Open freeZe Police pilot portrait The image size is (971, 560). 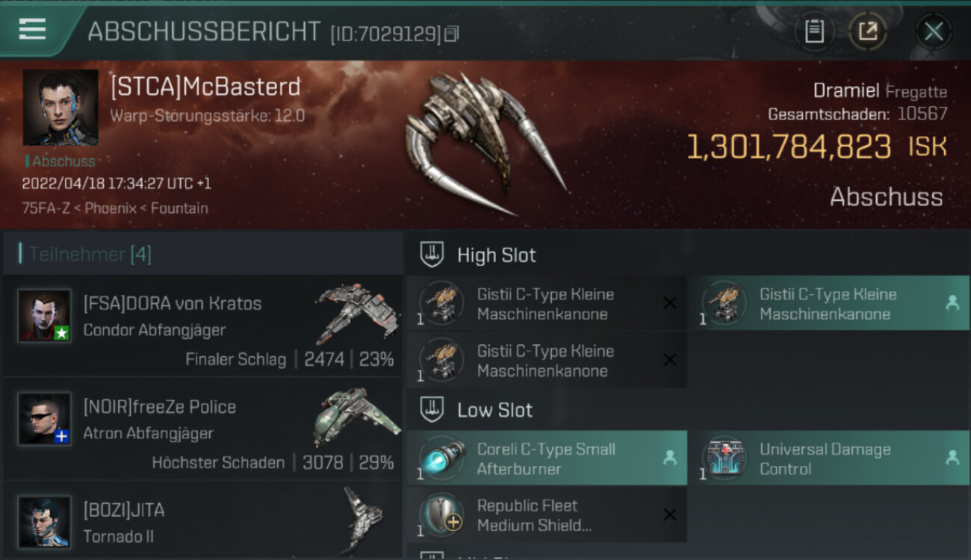pyautogui.click(x=45, y=418)
